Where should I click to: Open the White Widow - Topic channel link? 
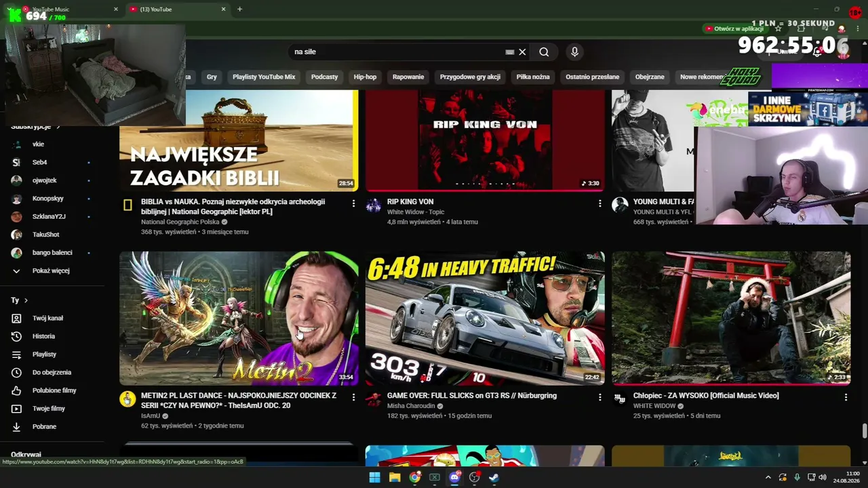tap(416, 212)
